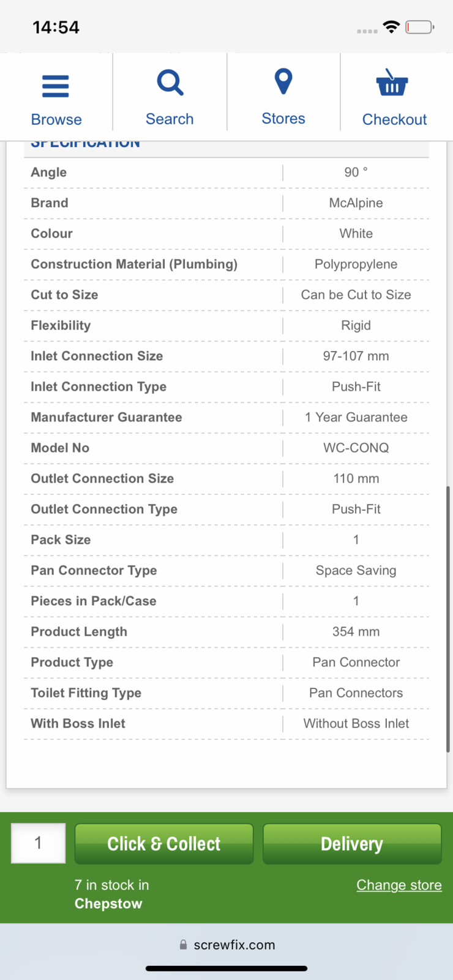
Task: Tap the Model No value WC-CONQ
Action: [x=356, y=448]
